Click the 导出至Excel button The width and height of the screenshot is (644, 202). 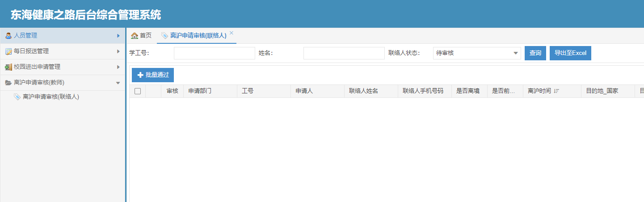pyautogui.click(x=570, y=53)
